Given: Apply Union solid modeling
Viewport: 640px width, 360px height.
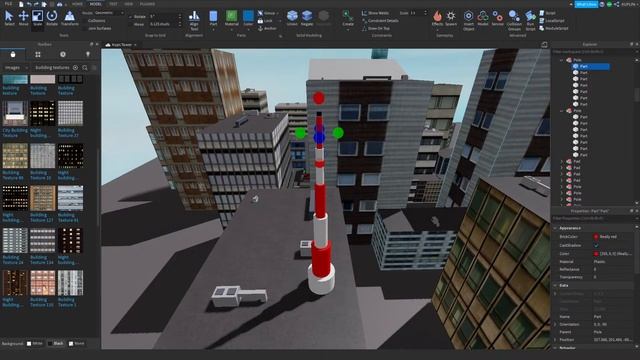Looking at the screenshot, I should pos(292,18).
